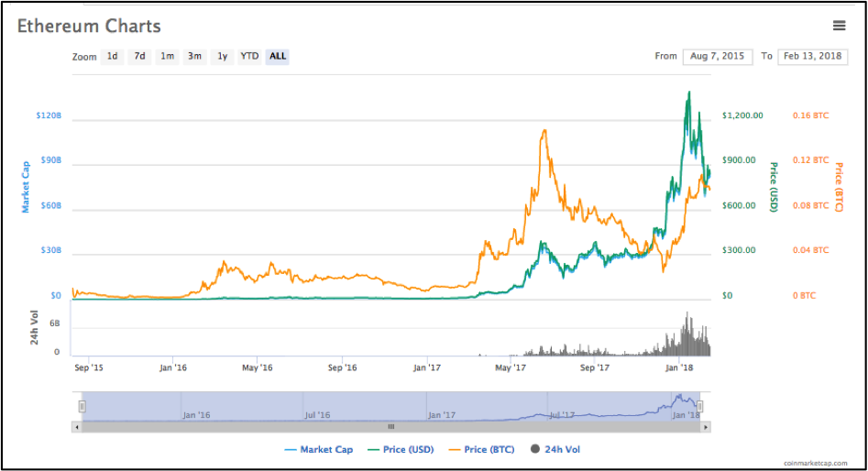Image resolution: width=868 pixels, height=471 pixels.
Task: Set zoom to YTD
Action: (249, 57)
